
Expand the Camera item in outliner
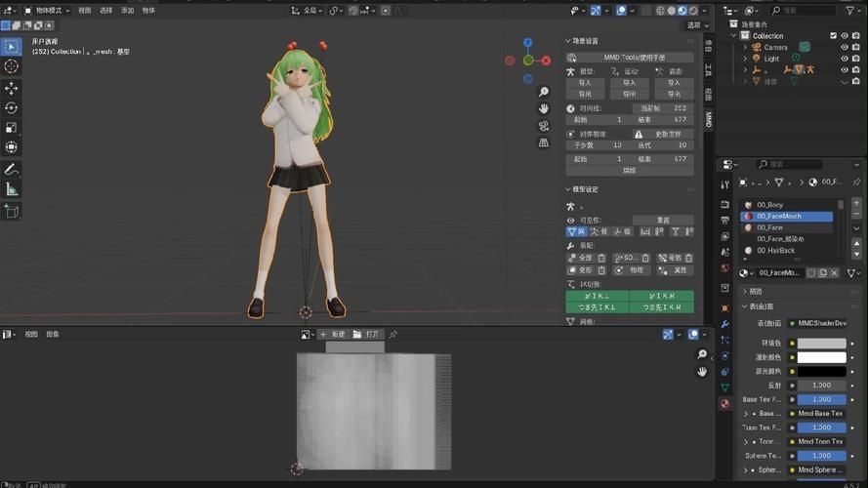click(745, 48)
